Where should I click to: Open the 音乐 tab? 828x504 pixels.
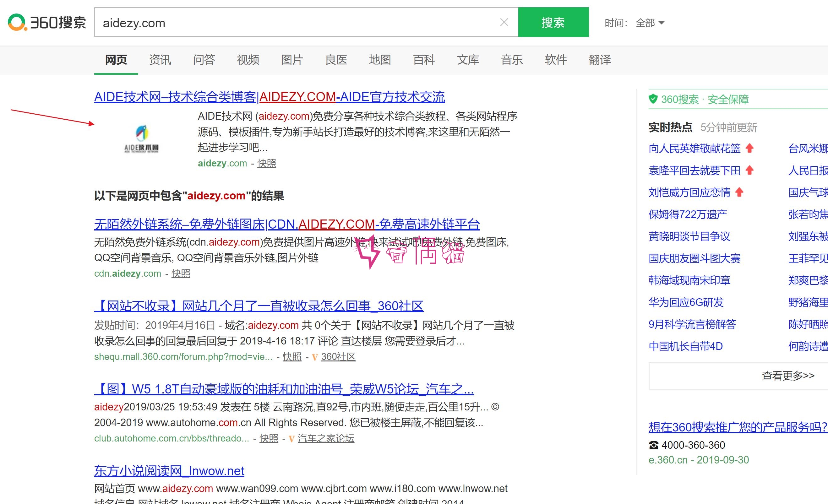(x=512, y=60)
